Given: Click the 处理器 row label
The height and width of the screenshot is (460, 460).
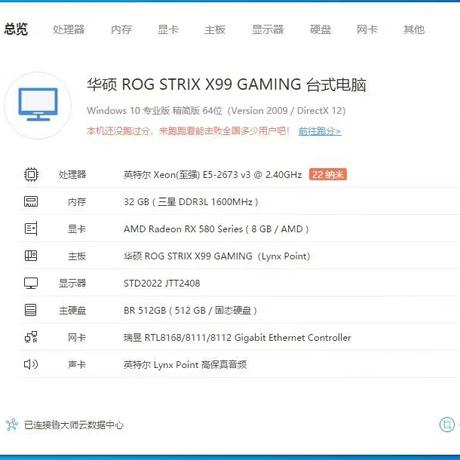Looking at the screenshot, I should pos(72,175).
